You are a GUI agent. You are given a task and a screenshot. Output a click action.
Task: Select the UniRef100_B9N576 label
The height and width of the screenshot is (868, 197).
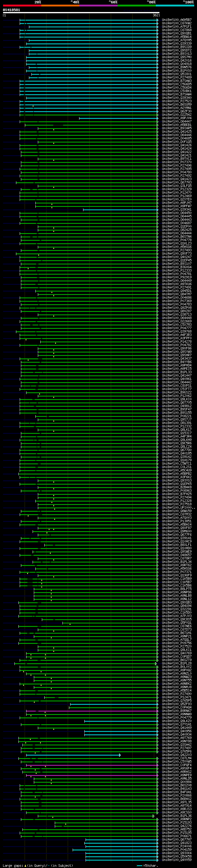click(176, 67)
